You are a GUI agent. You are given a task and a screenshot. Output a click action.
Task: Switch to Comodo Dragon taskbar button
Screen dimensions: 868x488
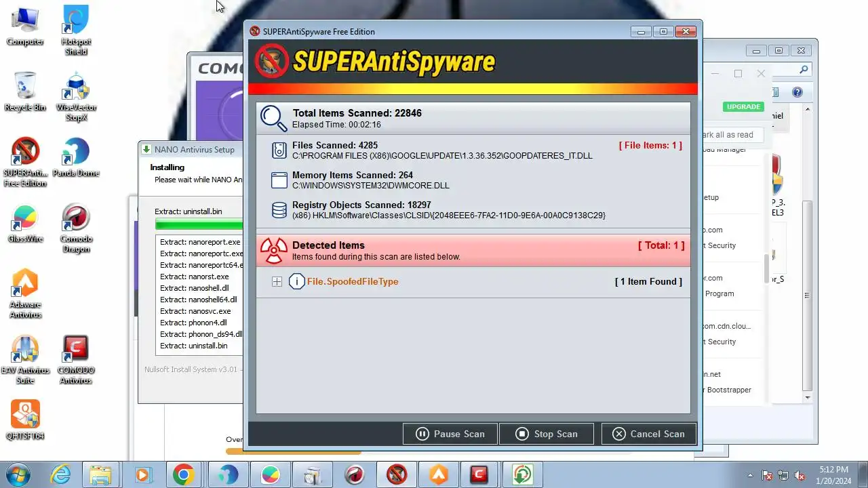coord(355,474)
